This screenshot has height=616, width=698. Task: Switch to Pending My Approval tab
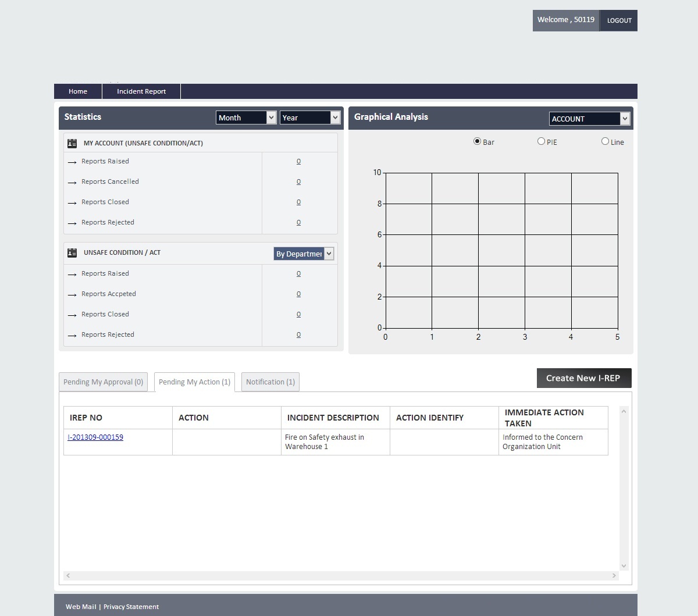[103, 382]
